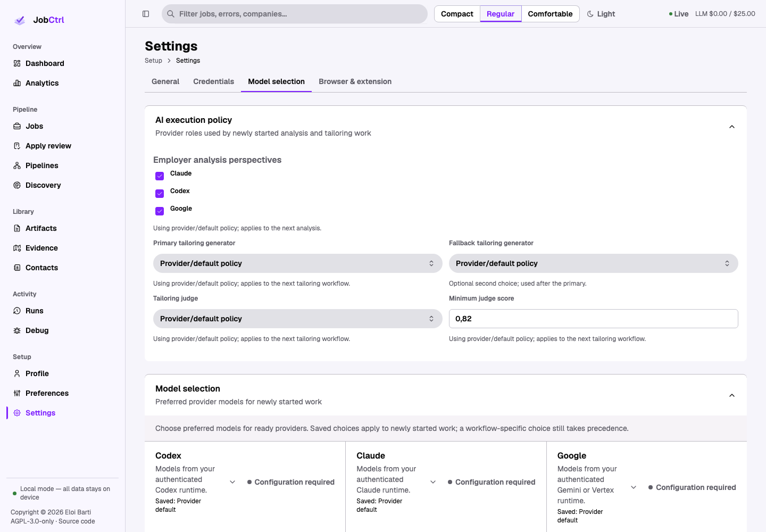Go to Discovery page

point(63,185)
